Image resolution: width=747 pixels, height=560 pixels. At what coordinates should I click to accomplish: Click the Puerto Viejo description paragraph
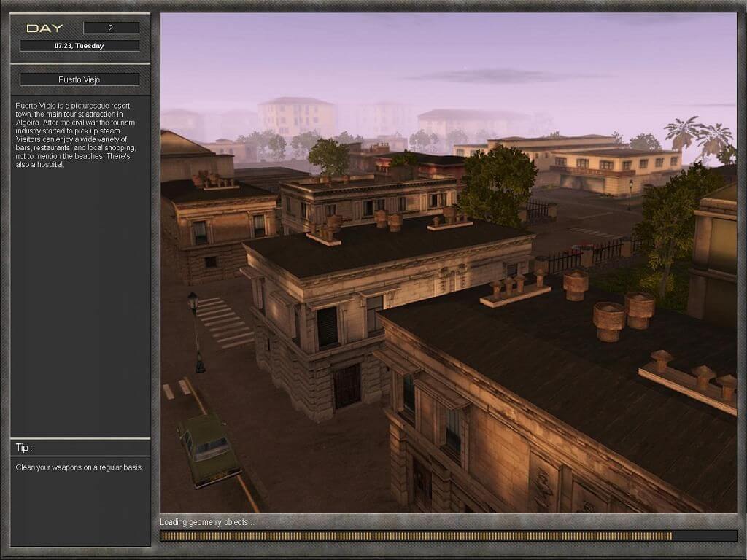[76, 135]
